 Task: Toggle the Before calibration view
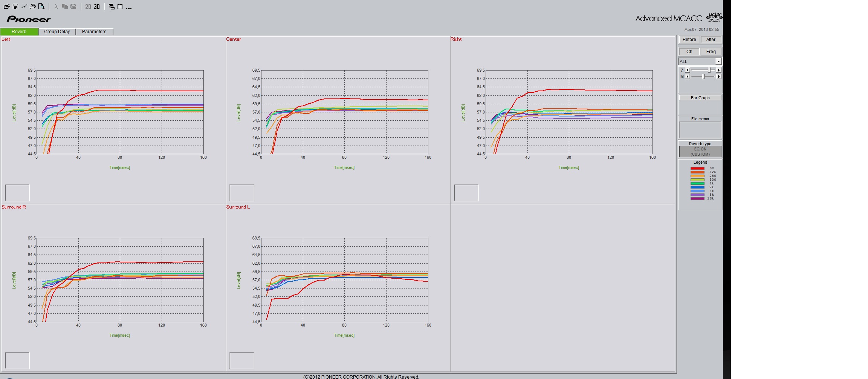pos(689,40)
